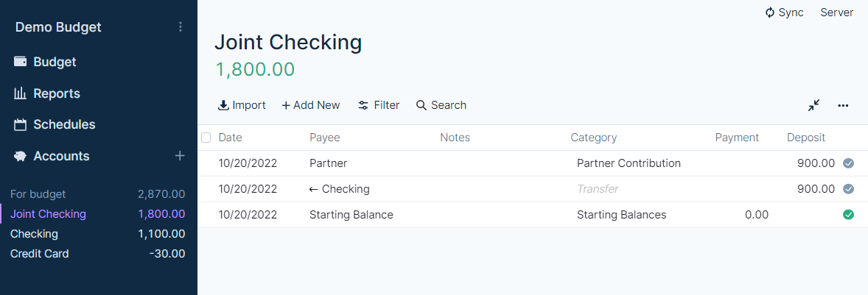Select the Checking account in sidebar
The width and height of the screenshot is (868, 295).
click(x=34, y=234)
